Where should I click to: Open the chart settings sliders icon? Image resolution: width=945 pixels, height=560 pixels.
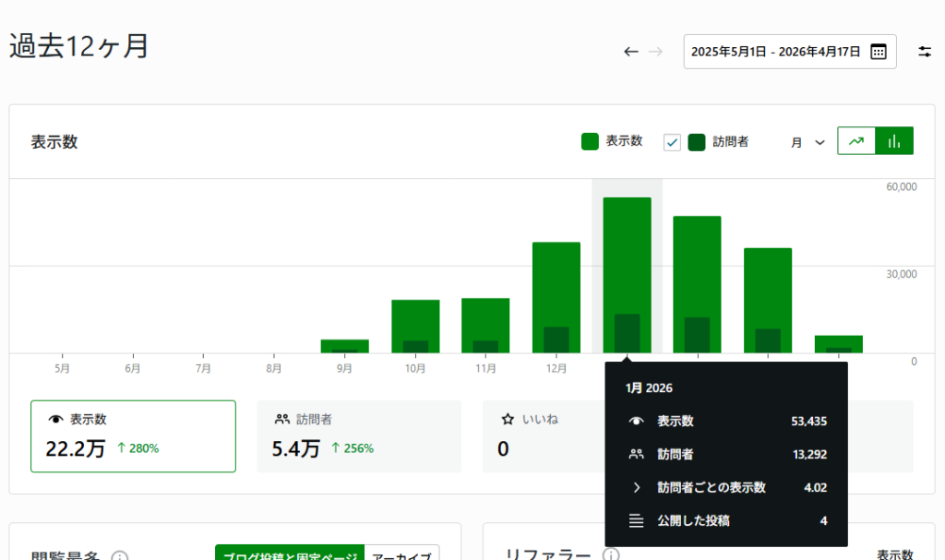(925, 52)
